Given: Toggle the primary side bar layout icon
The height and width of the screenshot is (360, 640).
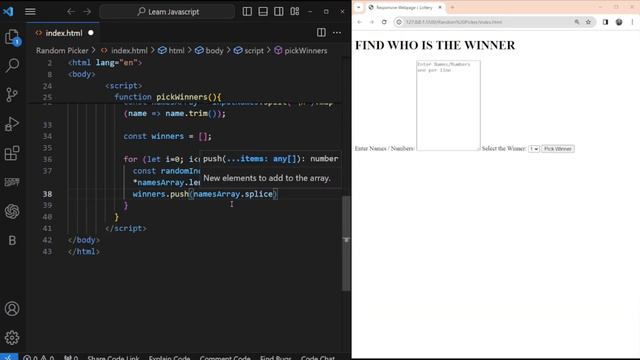Looking at the screenshot, I should point(247,11).
